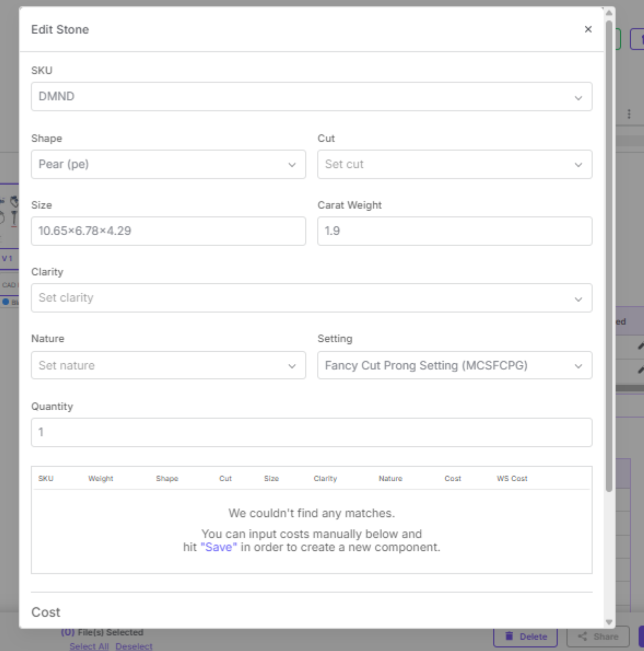Click the Quantity input field
The height and width of the screenshot is (651, 644).
click(x=311, y=432)
